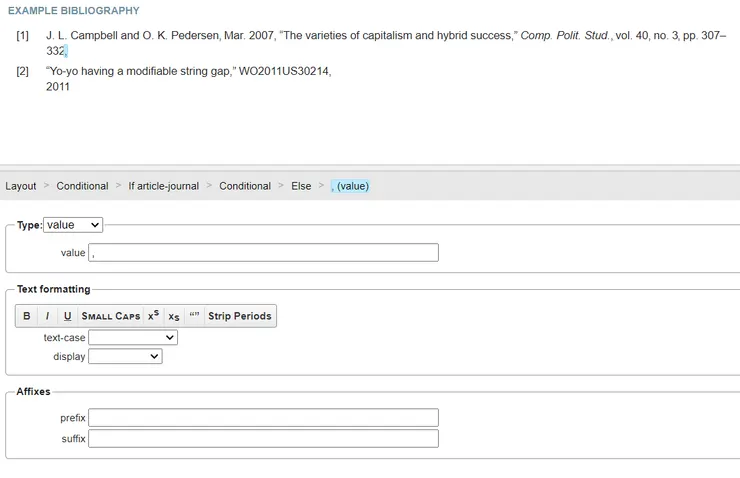
Task: Select the ", (value)" breadcrumb item
Action: (x=350, y=186)
